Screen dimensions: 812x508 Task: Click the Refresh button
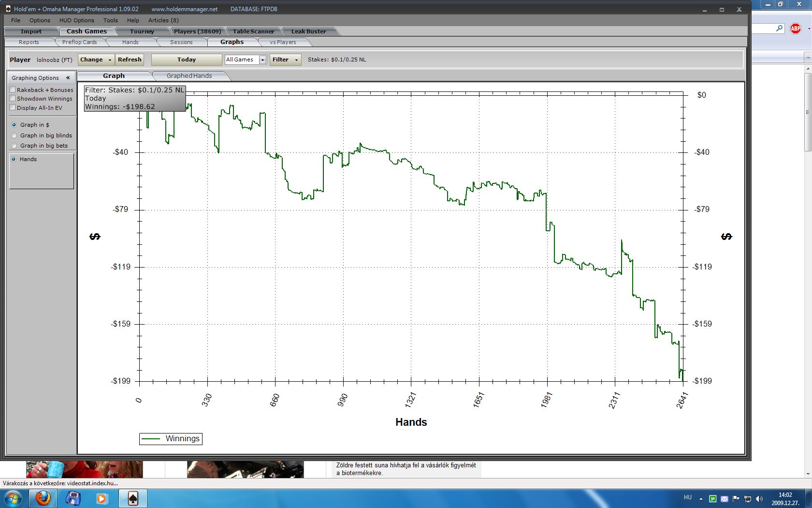pyautogui.click(x=130, y=60)
